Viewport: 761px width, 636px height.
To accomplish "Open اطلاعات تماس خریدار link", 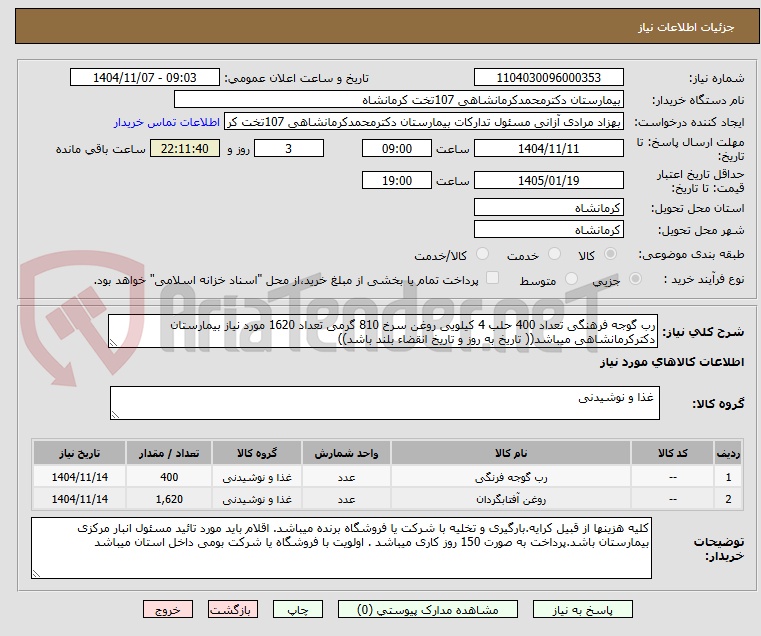I will click(x=166, y=122).
